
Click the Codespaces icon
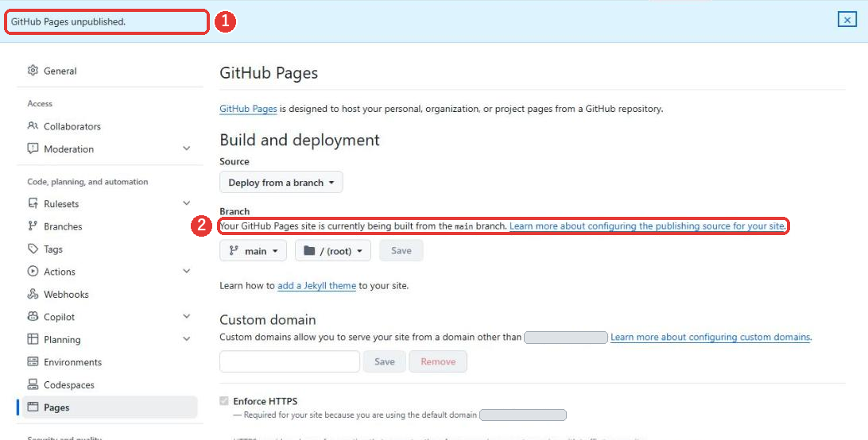(33, 384)
